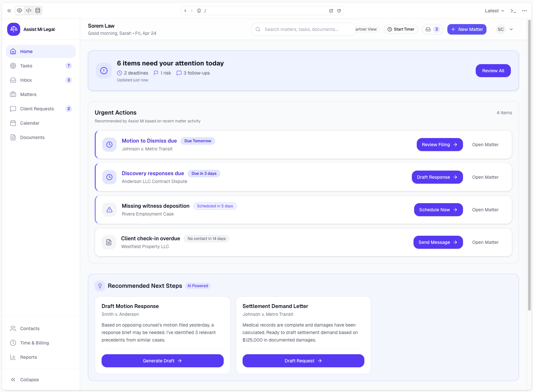Open the terminal console icon

(513, 11)
